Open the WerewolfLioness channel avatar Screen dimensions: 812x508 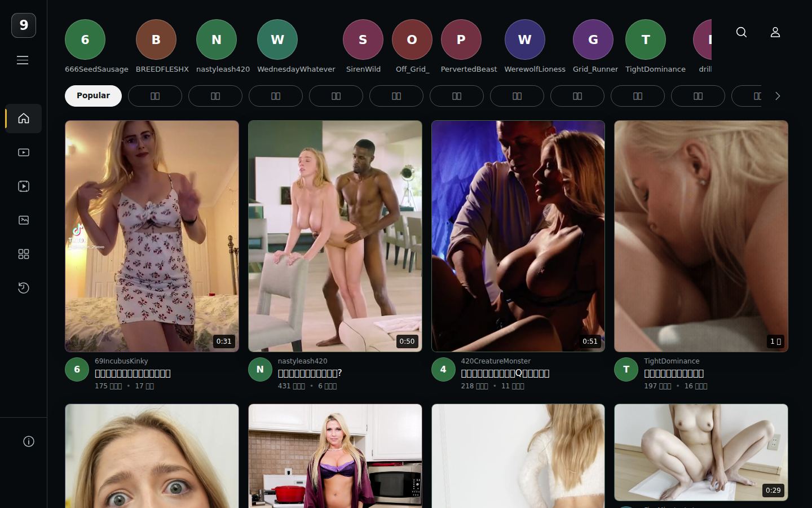pyautogui.click(x=524, y=40)
